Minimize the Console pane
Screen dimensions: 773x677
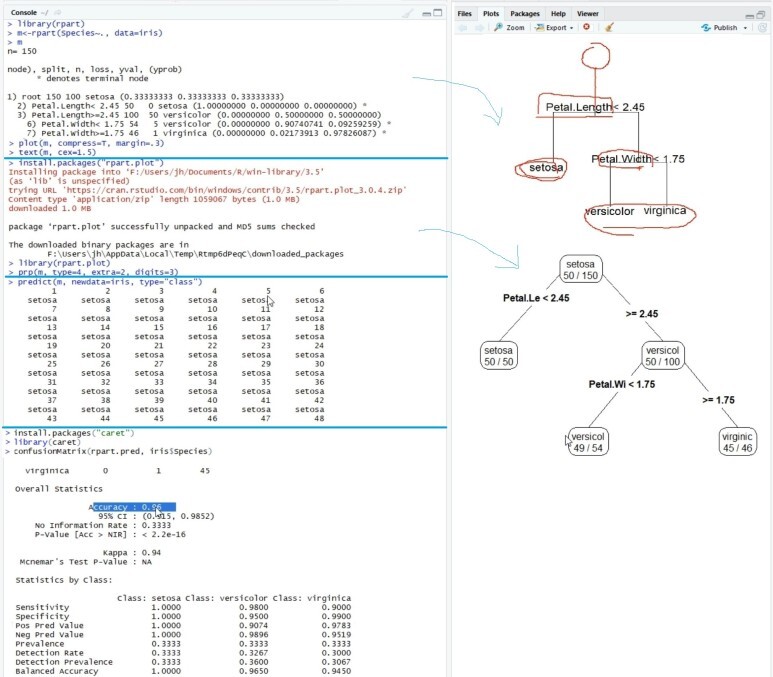click(426, 13)
